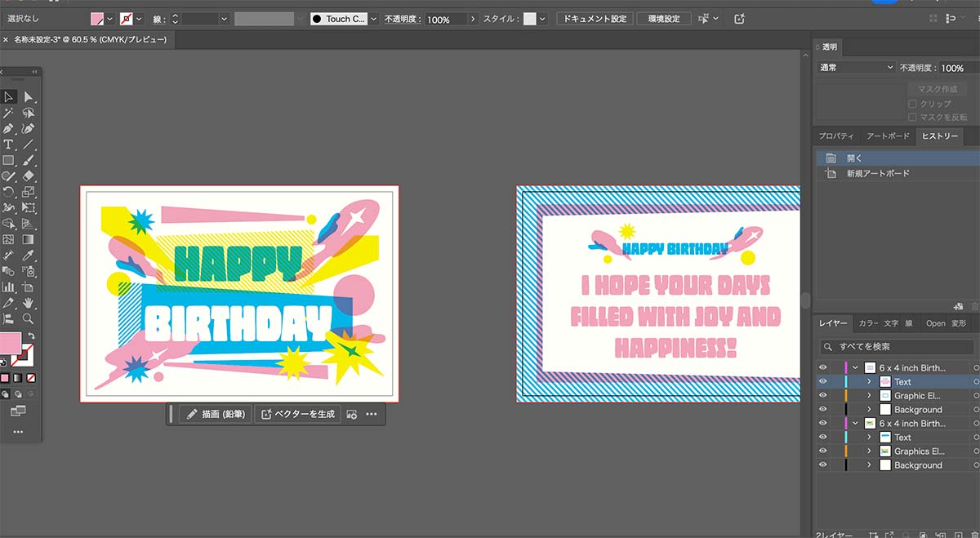Select the Type tool
The width and height of the screenshot is (980, 538).
point(8,145)
